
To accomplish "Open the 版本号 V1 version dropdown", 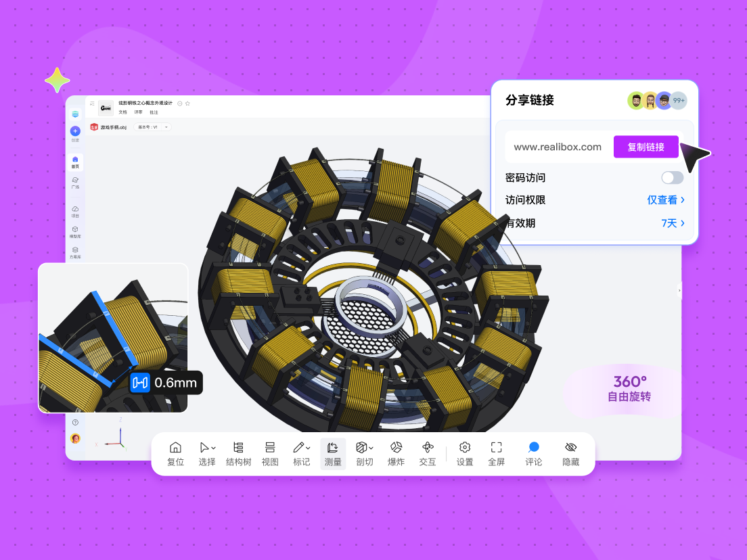I will (152, 127).
